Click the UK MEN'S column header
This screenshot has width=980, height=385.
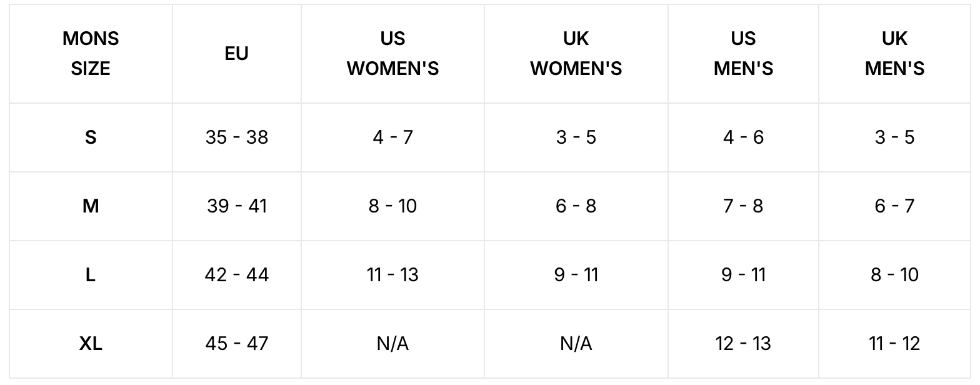[x=894, y=54]
